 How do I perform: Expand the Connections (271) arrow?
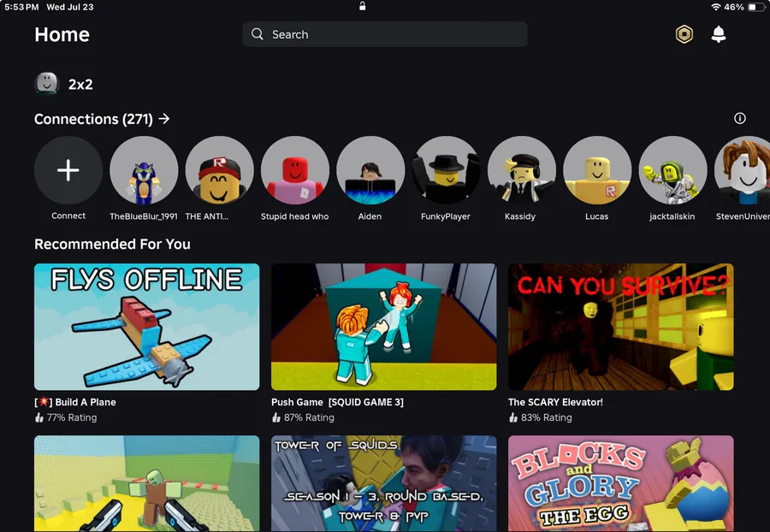tap(164, 119)
